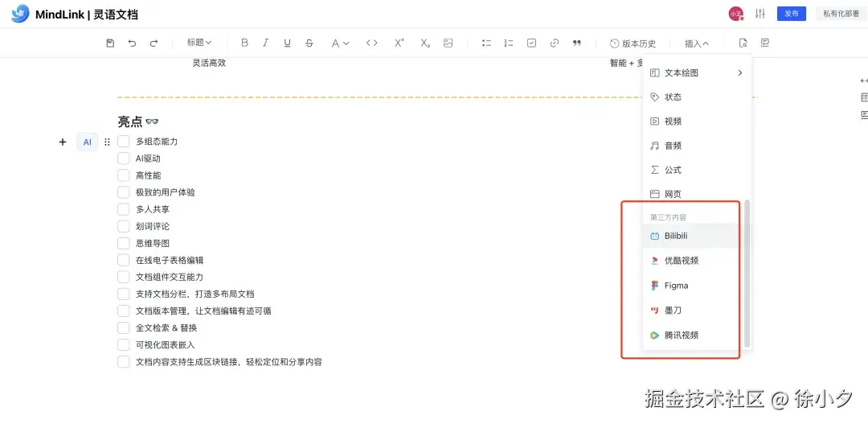Create a bulleted list

[x=486, y=43]
